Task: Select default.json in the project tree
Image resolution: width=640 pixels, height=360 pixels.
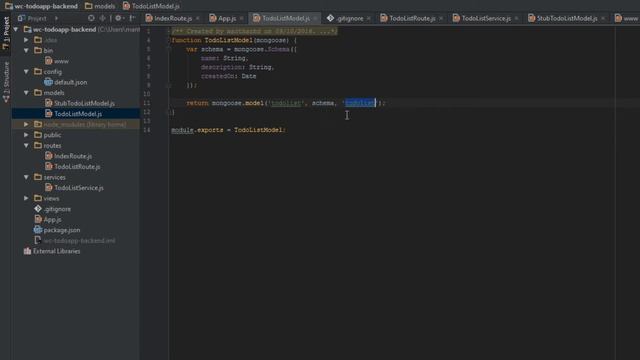Action: point(66,82)
